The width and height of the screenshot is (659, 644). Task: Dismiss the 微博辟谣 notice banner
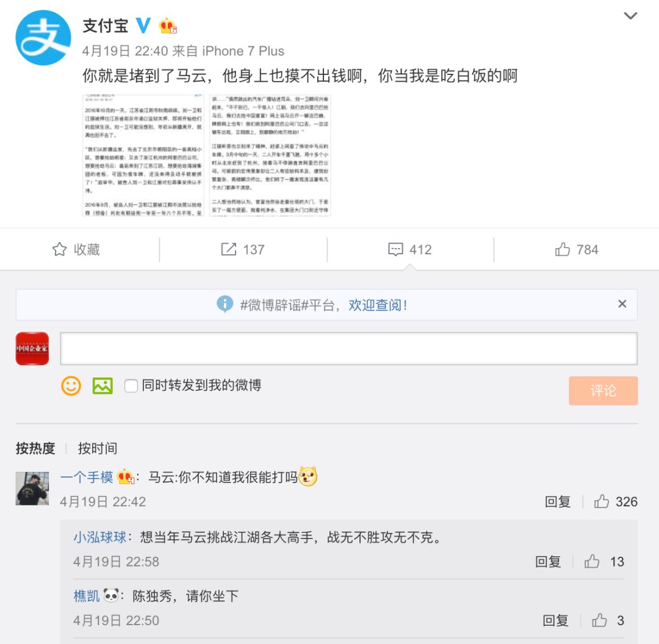click(622, 304)
